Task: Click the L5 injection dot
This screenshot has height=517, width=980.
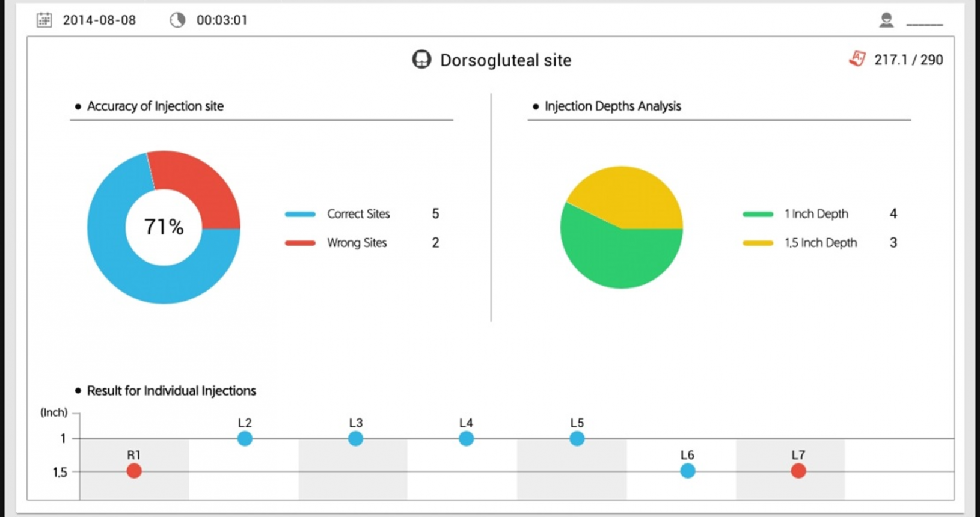Action: (577, 439)
